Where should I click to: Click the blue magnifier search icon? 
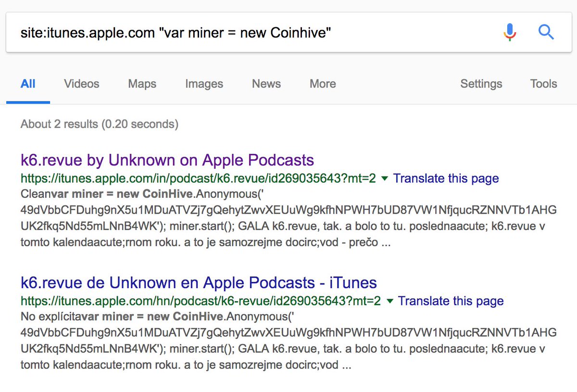pyautogui.click(x=546, y=32)
